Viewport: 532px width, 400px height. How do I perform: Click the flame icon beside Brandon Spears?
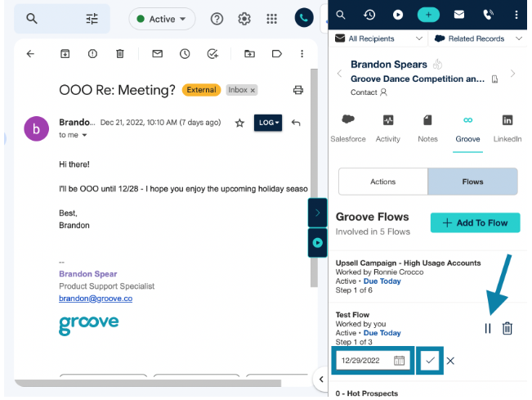(x=438, y=64)
